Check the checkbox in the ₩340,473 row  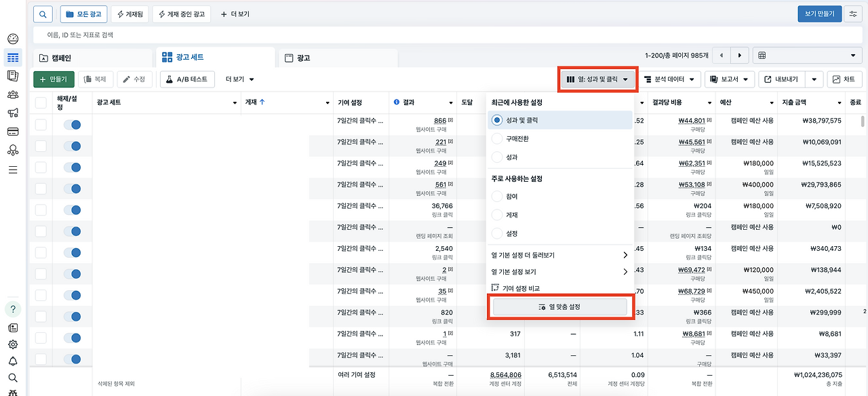point(41,252)
